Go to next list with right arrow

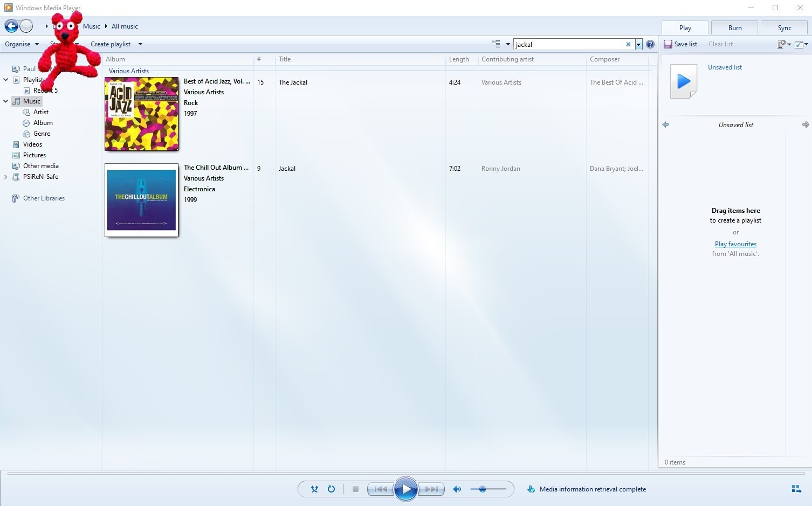click(x=806, y=124)
